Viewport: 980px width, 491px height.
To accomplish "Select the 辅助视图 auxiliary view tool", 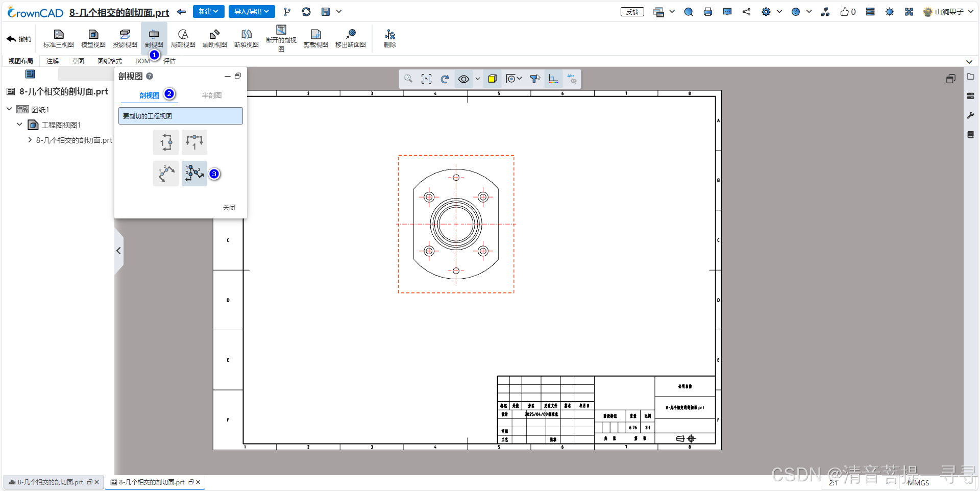I will 215,38.
